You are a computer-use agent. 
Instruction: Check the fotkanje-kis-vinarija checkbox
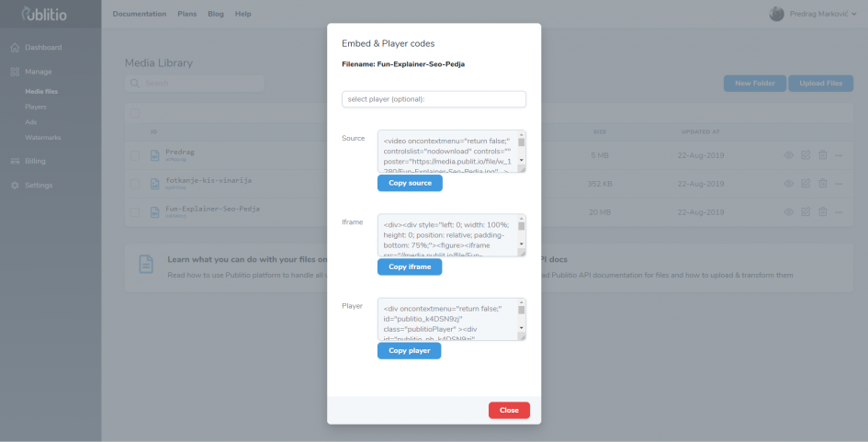[x=135, y=184]
